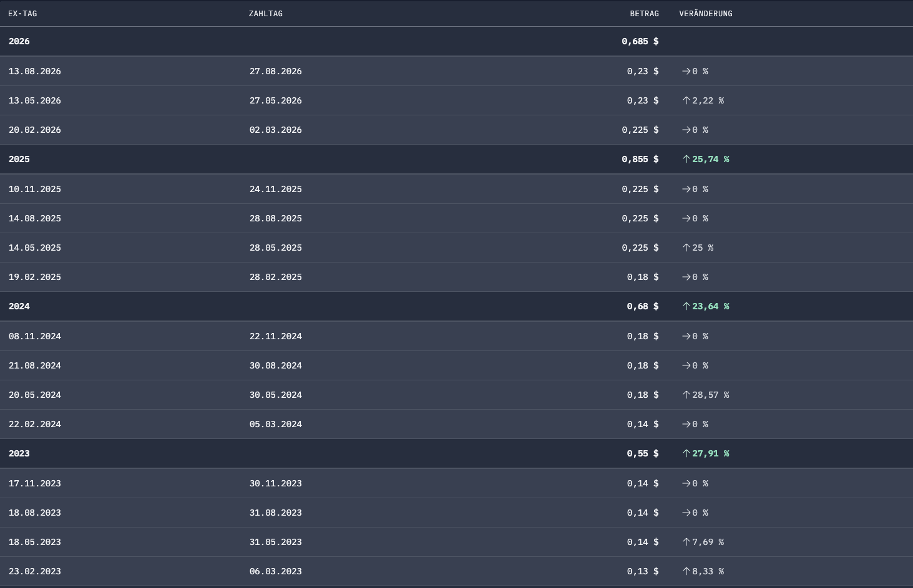This screenshot has height=588, width=913.
Task: Select ex-date 20.02.2026
Action: tap(35, 130)
